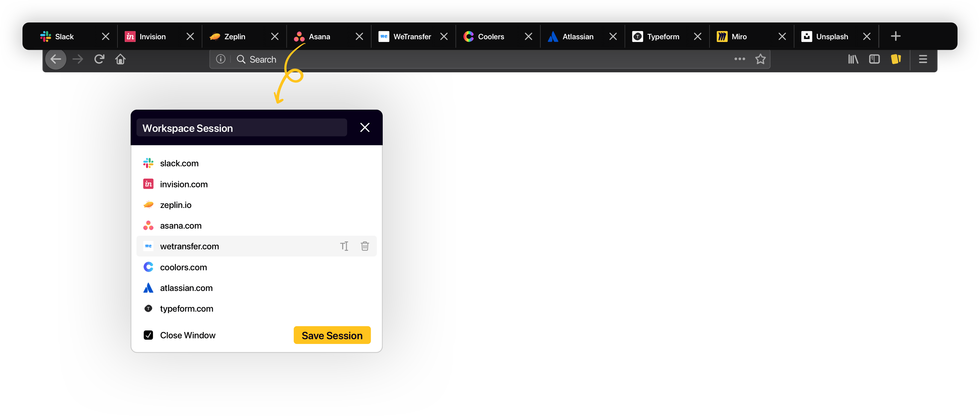
Task: Close the Miro tab
Action: click(x=782, y=37)
